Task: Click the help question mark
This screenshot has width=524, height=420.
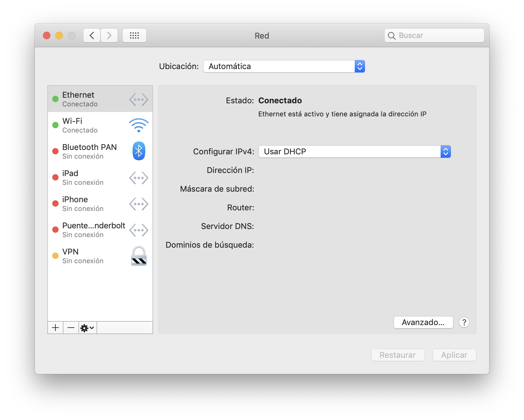Action: (x=464, y=322)
